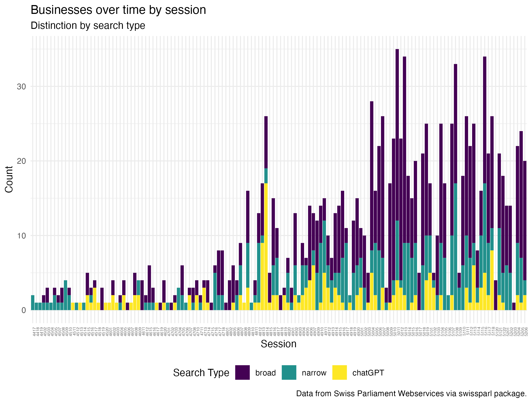
Task: Click the y-axis label 10
Action: click(21, 236)
